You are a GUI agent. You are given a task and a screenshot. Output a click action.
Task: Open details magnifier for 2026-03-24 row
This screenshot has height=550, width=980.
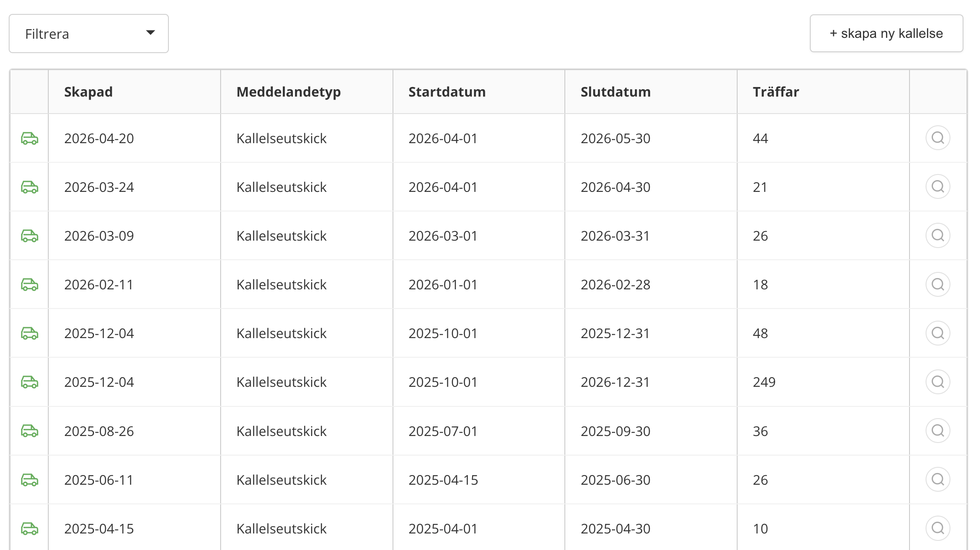[x=937, y=187]
